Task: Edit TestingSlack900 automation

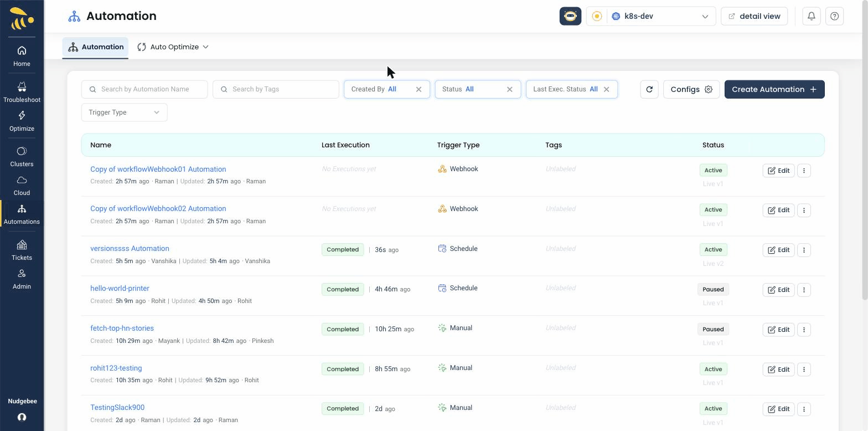Action: click(778, 409)
